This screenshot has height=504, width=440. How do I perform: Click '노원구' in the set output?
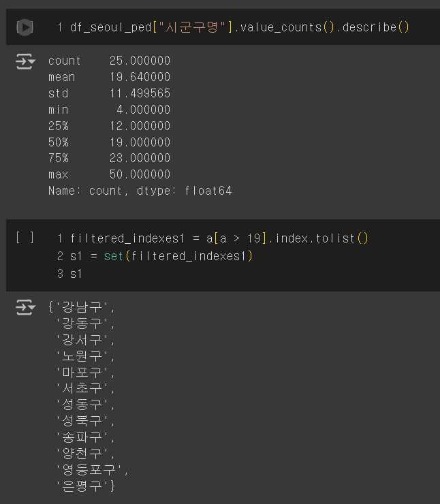[82, 356]
